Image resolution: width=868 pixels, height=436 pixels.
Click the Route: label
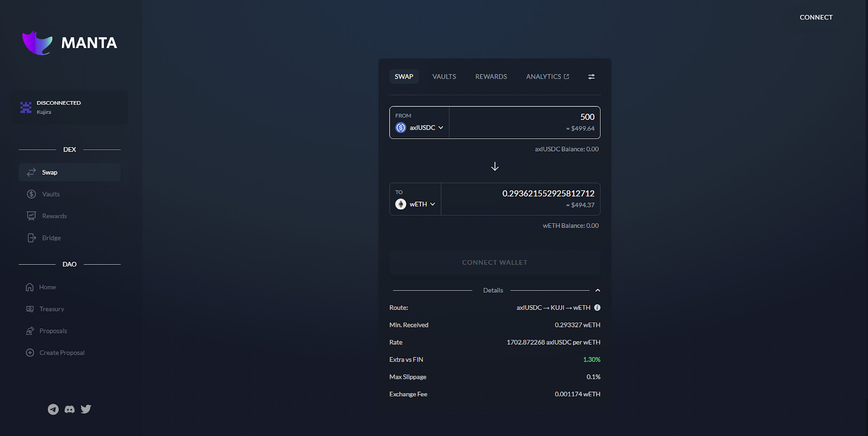(399, 307)
